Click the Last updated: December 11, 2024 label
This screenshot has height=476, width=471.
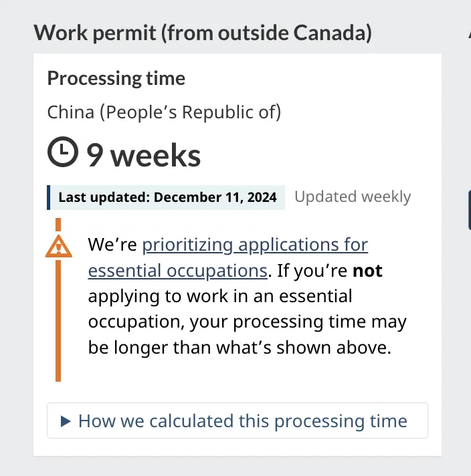pyautogui.click(x=167, y=197)
